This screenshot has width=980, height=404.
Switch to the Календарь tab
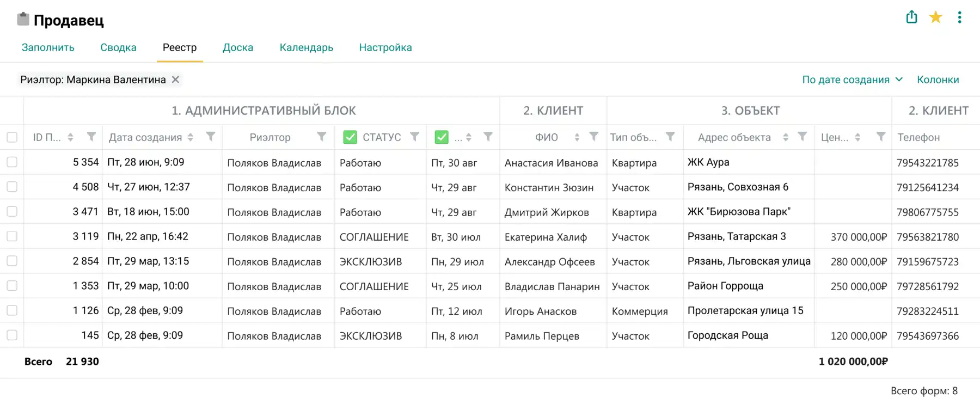306,47
